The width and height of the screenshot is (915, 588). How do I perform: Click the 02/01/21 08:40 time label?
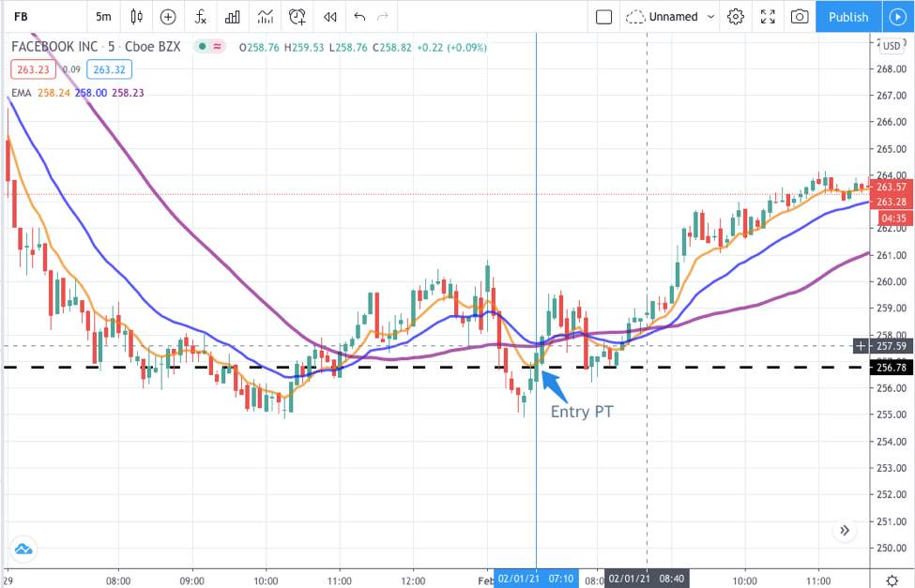click(x=647, y=579)
